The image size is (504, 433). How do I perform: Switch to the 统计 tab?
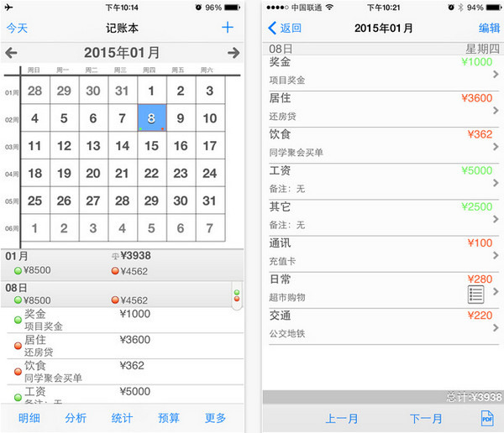coord(122,418)
